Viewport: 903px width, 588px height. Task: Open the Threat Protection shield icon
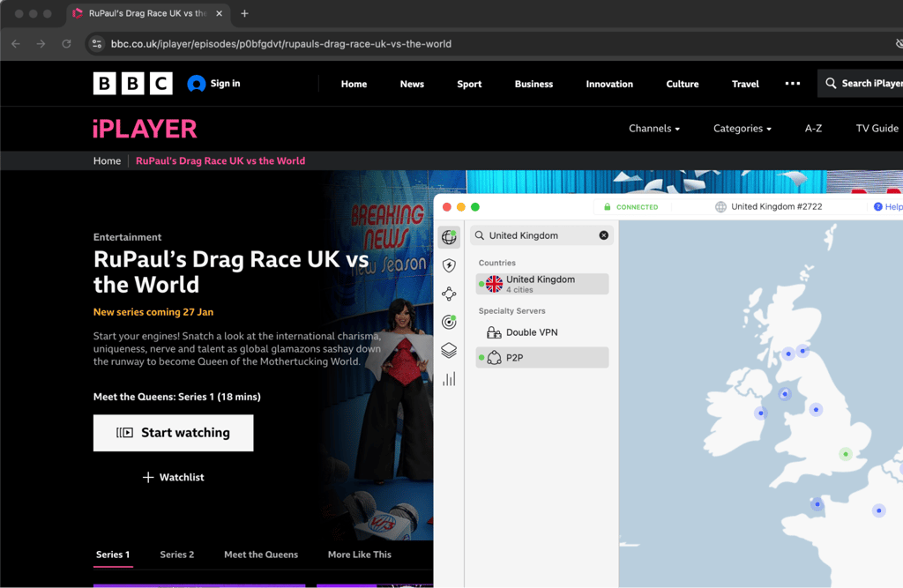tap(449, 265)
